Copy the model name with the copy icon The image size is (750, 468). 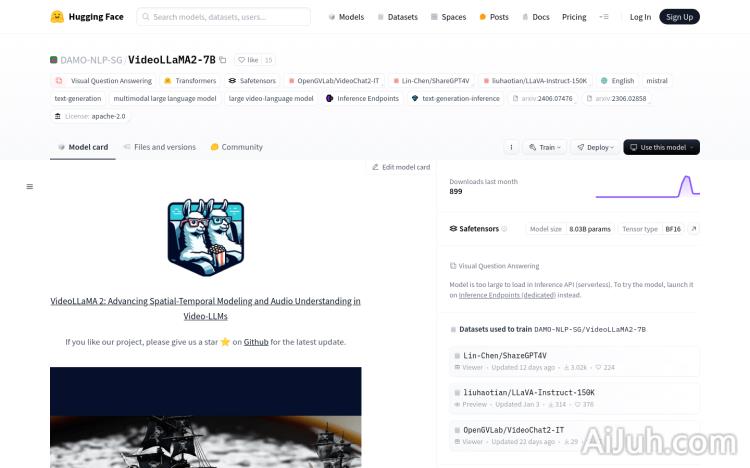[223, 60]
